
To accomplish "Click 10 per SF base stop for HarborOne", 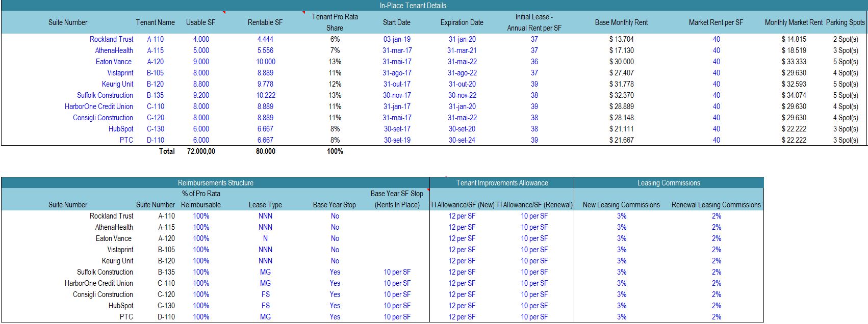I will [x=397, y=283].
